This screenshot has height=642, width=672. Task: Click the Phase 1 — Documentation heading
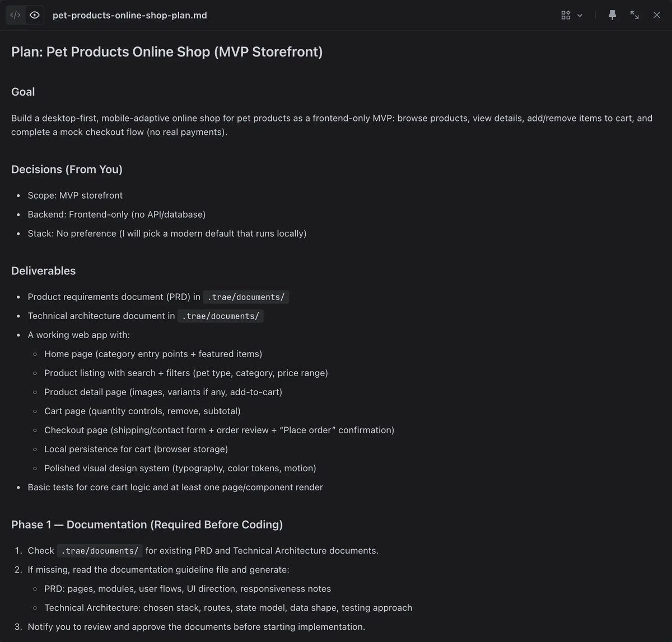(x=147, y=524)
